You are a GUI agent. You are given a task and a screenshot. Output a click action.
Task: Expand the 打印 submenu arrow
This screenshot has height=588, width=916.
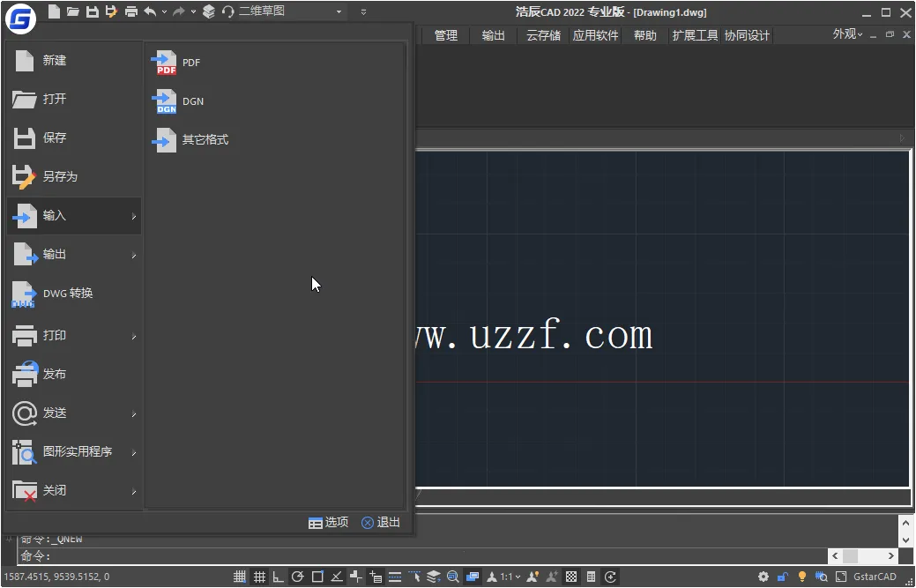click(x=132, y=335)
